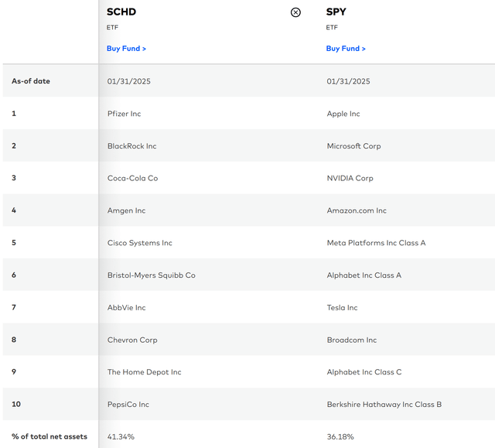Screen dimensions: 495x448
Task: Click Apple Inc in SPY holdings
Action: click(343, 114)
